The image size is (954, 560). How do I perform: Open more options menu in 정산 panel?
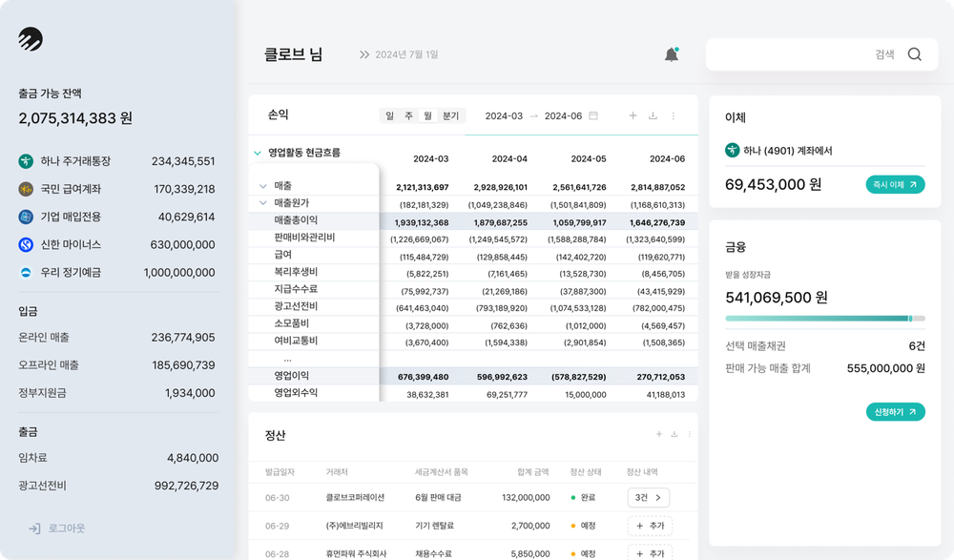coord(690,434)
